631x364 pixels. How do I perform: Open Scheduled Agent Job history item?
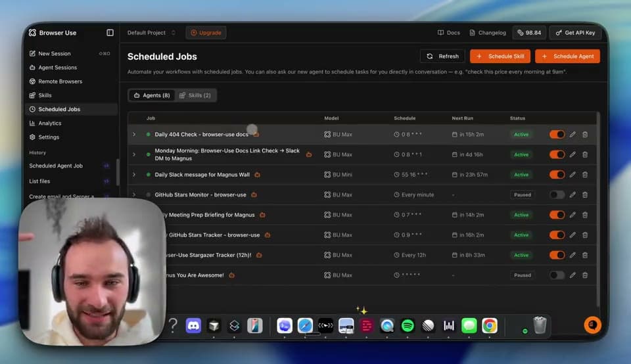tap(70, 166)
